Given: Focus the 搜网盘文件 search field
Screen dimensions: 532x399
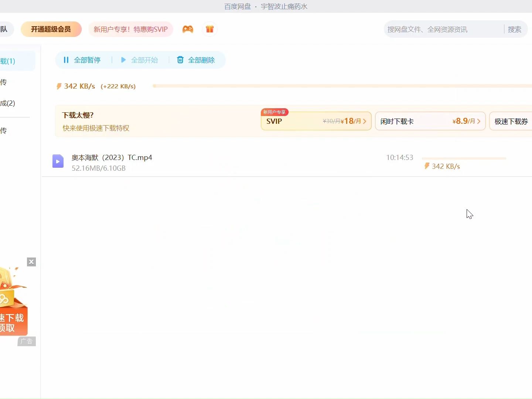Looking at the screenshot, I should [x=443, y=29].
